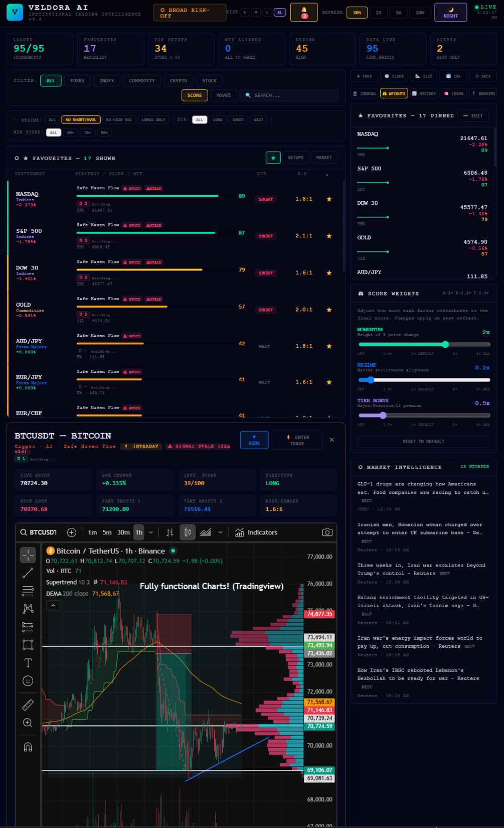Focus the instrument SEARCH field
This screenshot has width=504, height=828.
click(x=289, y=95)
